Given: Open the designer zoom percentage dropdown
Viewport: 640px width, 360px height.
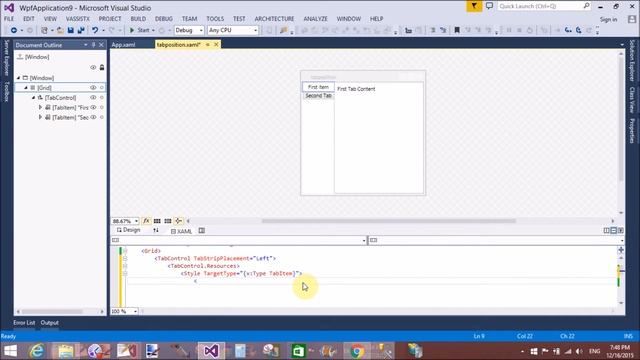Looking at the screenshot, I should [x=125, y=221].
